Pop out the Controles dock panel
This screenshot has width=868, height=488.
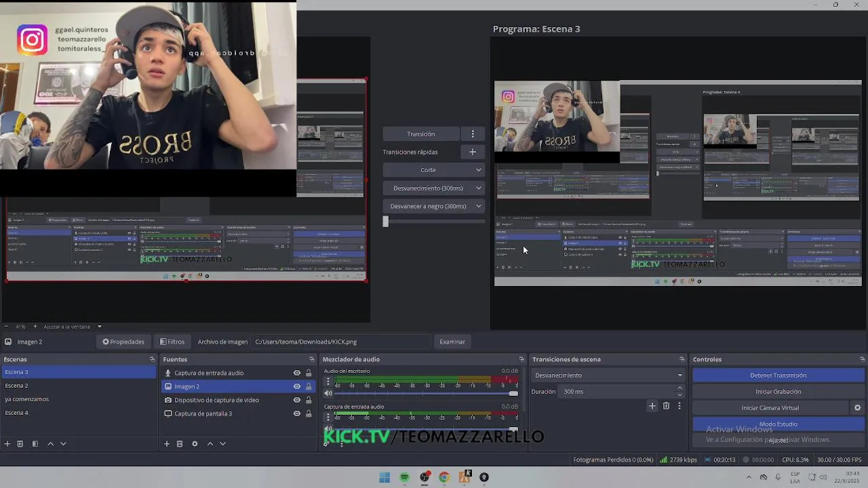(x=862, y=359)
